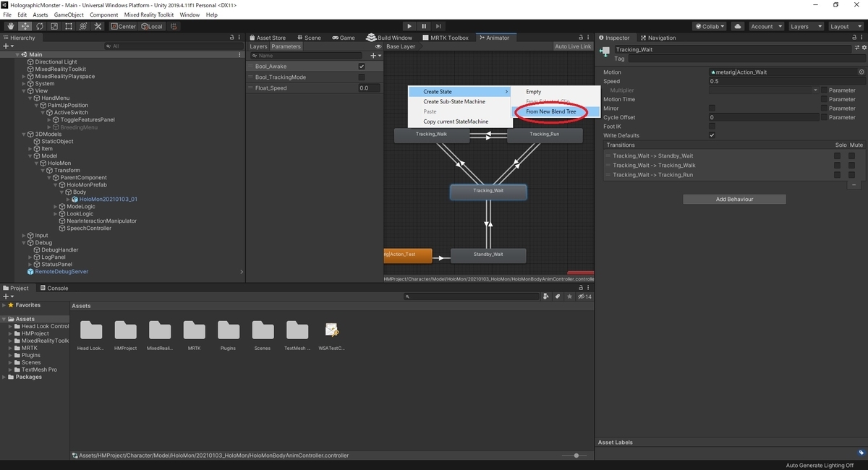
Task: Open the Main scene options kebab
Action: [x=240, y=55]
